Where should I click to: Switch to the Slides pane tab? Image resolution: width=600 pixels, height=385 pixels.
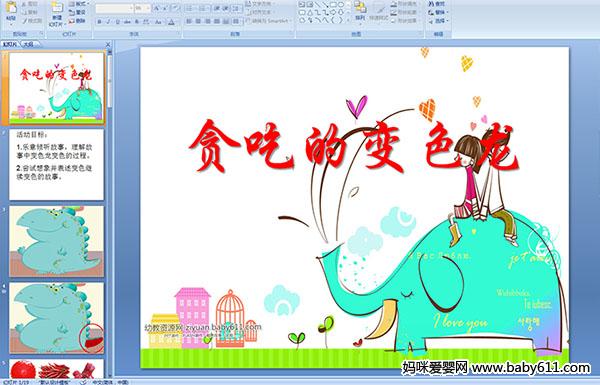(x=10, y=44)
